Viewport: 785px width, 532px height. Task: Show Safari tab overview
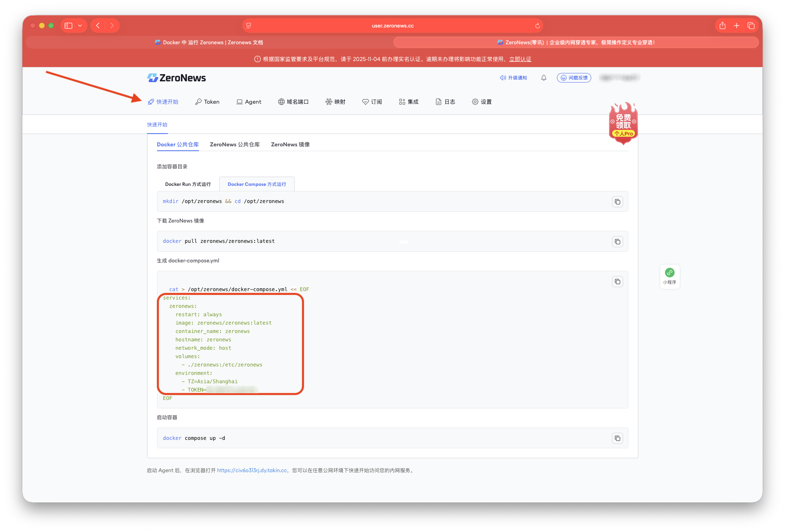751,26
